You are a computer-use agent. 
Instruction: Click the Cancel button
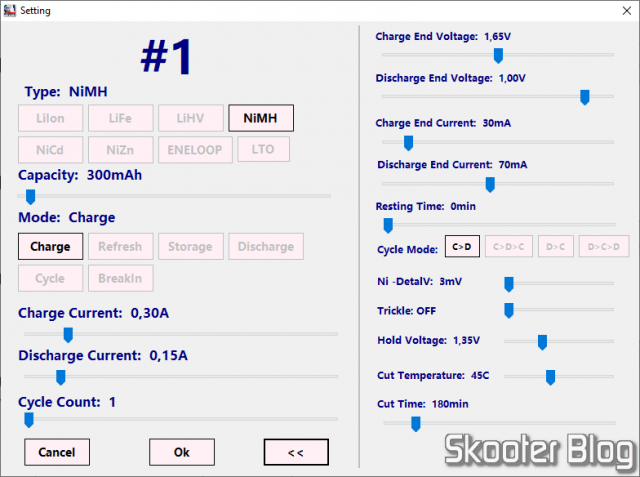57,452
